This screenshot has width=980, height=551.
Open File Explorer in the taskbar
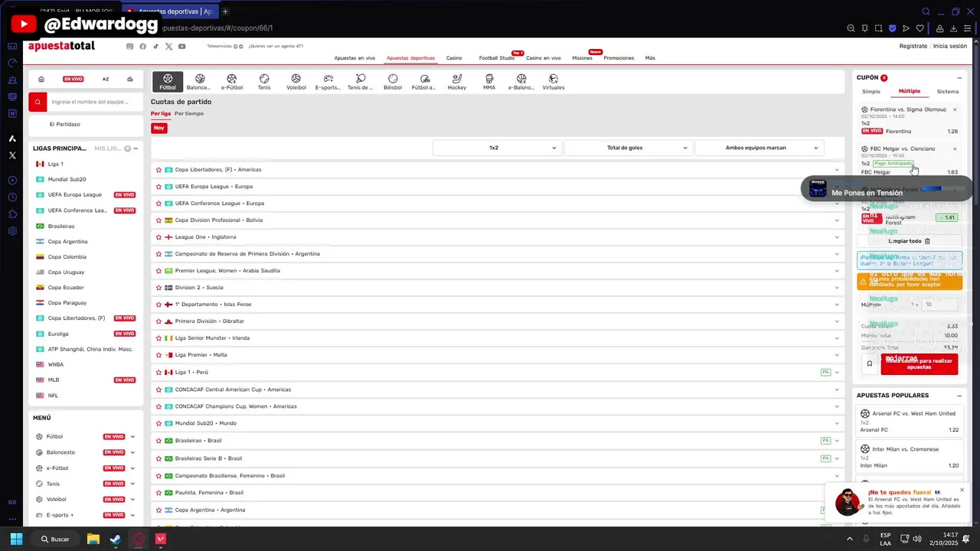pyautogui.click(x=93, y=539)
